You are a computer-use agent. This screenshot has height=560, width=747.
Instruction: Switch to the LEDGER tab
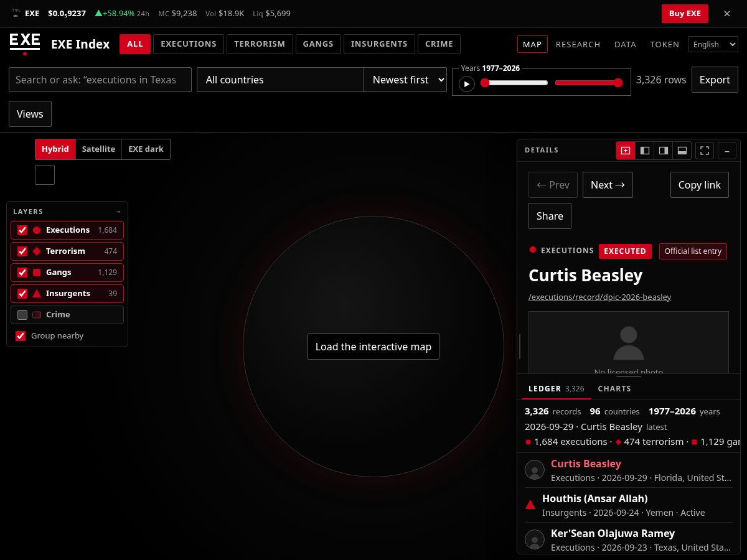pos(557,388)
